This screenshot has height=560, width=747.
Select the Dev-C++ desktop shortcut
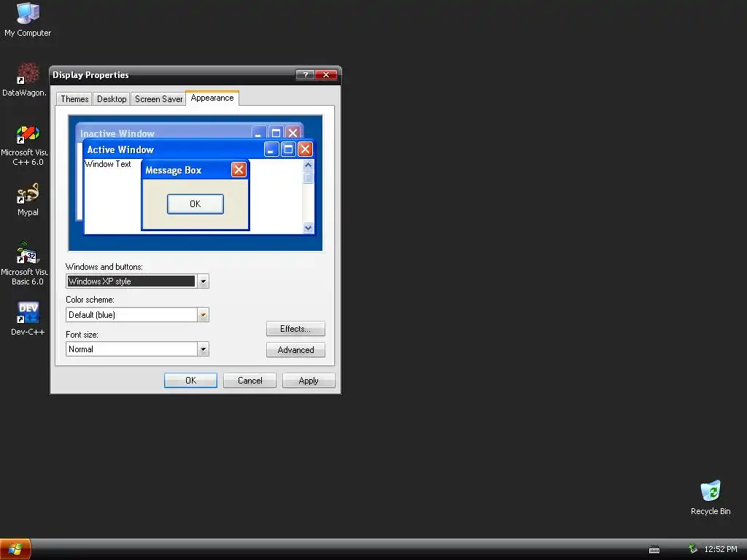coord(28,319)
